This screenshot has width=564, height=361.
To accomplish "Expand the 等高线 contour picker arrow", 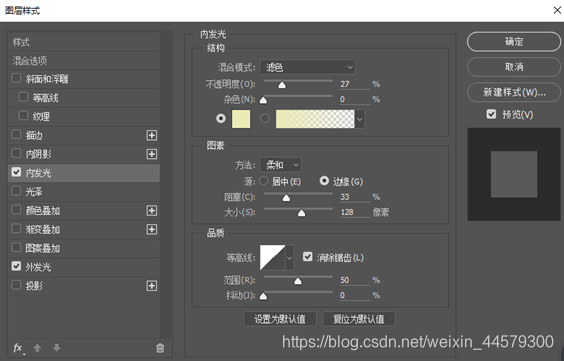I will click(x=290, y=258).
